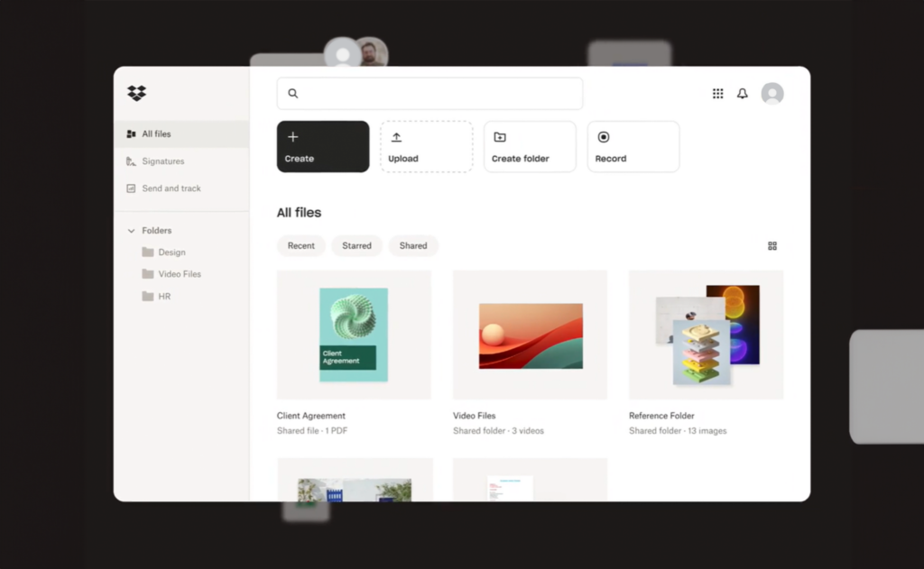
Task: Collapse the Folders section chevron
Action: [131, 230]
